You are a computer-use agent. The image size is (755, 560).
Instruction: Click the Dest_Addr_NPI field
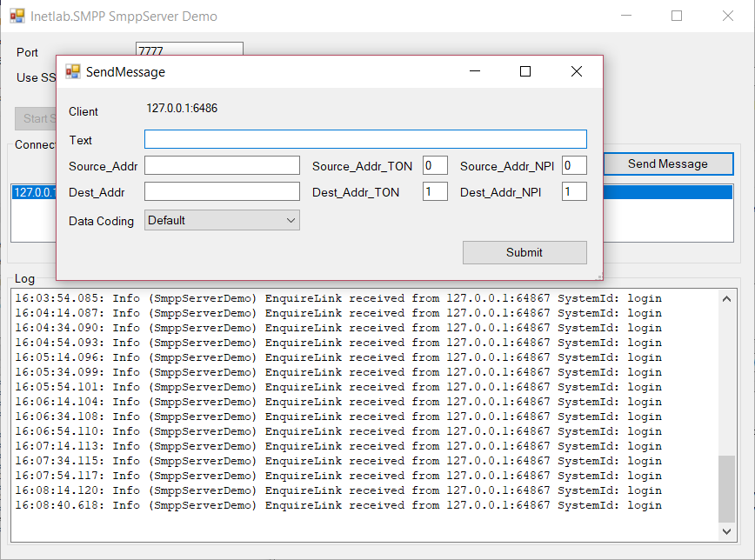click(574, 191)
